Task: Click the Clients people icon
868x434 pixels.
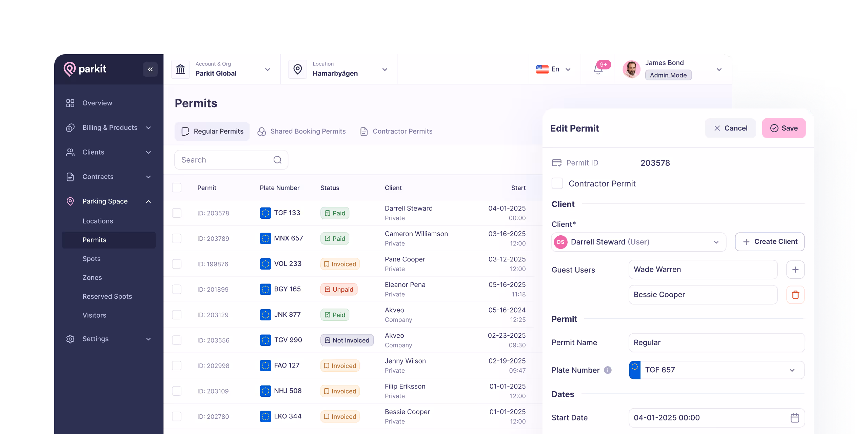Action: [x=70, y=152]
